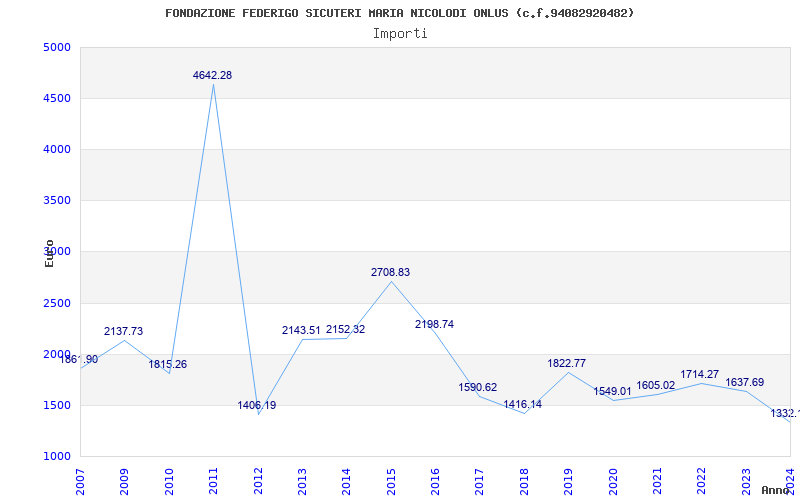Image resolution: width=800 pixels, height=500 pixels.
Task: Select x-axis year 2012
Action: pos(258,481)
